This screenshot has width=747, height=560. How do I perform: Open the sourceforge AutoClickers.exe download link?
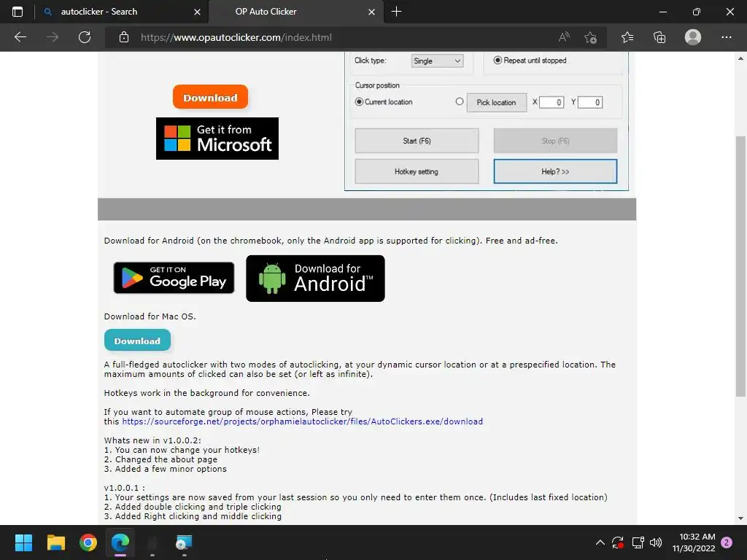click(303, 421)
